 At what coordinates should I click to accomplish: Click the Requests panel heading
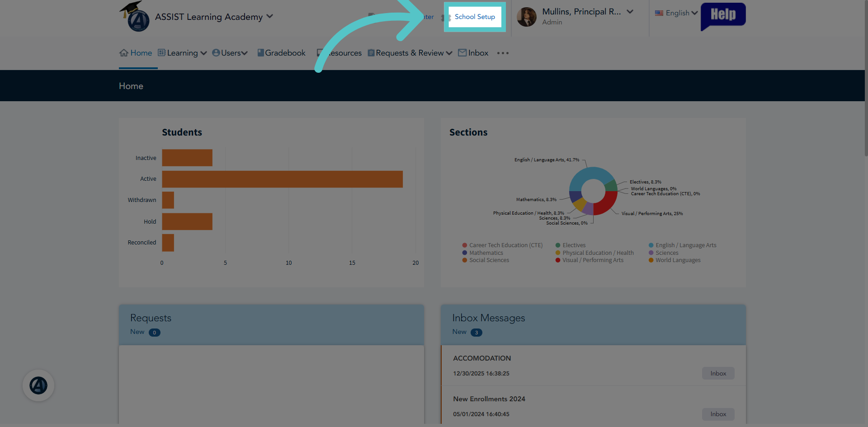[x=151, y=318]
